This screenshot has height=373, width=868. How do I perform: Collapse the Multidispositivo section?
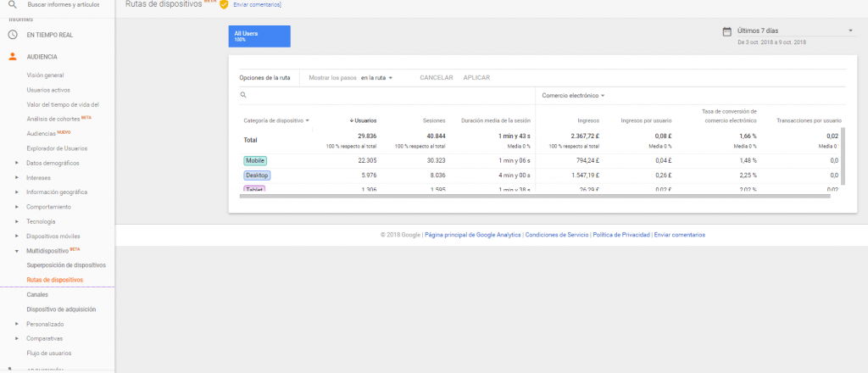coord(17,251)
